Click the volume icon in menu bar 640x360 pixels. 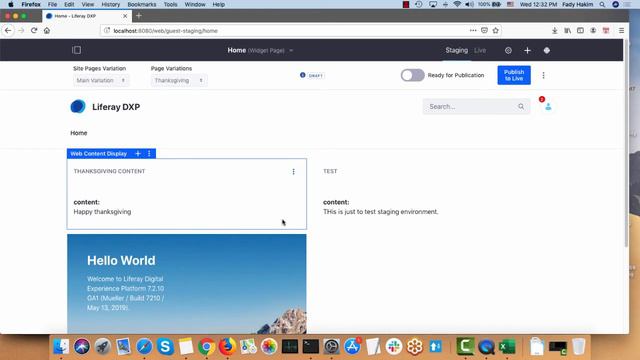pyautogui.click(x=470, y=4)
